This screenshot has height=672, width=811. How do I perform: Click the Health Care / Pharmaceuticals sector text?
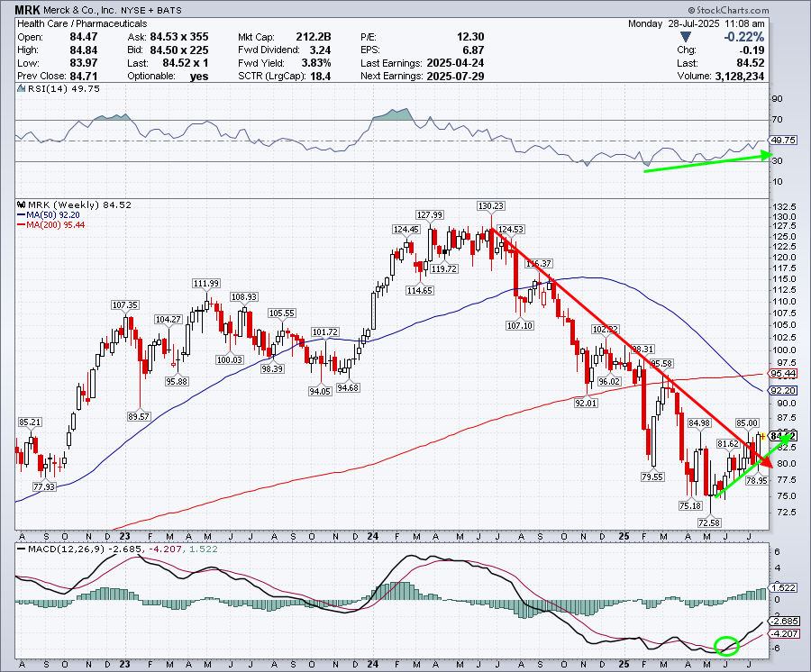click(x=82, y=23)
